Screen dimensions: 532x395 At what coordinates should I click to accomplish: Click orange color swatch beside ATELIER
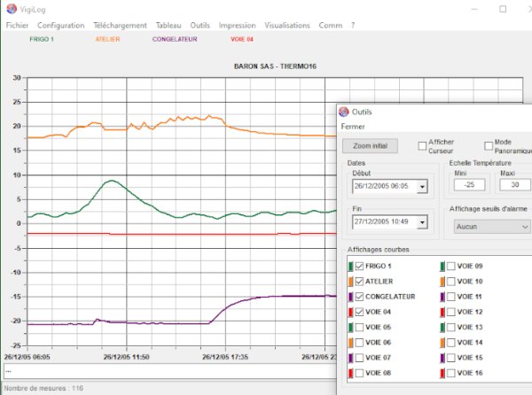pyautogui.click(x=350, y=282)
